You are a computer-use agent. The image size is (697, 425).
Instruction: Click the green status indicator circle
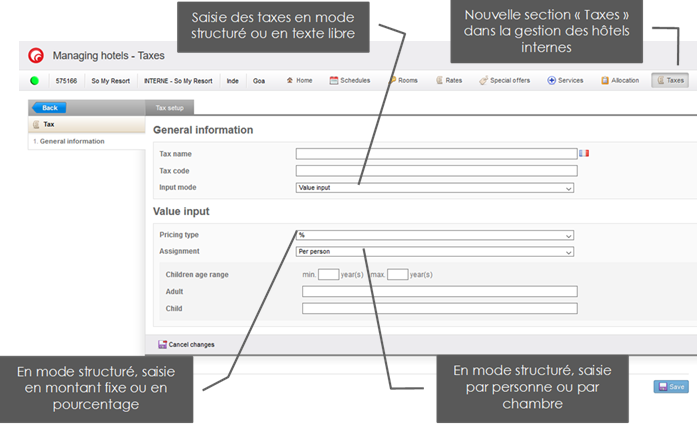click(34, 80)
